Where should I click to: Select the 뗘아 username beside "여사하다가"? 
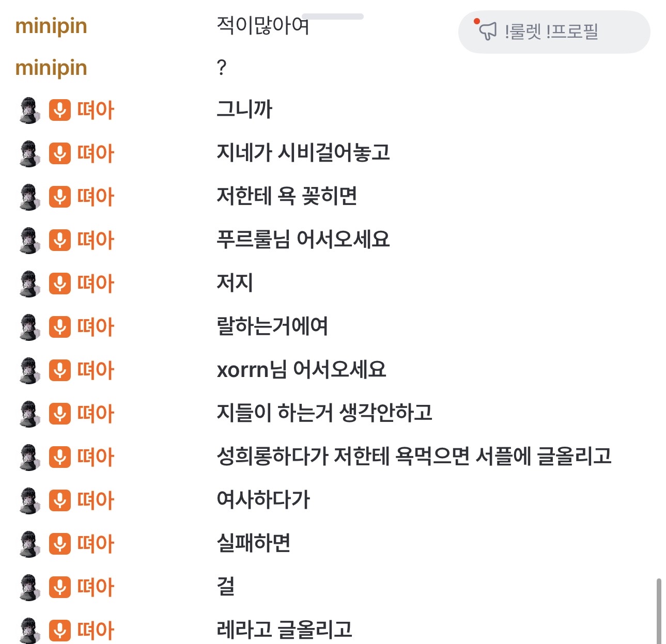tap(96, 500)
